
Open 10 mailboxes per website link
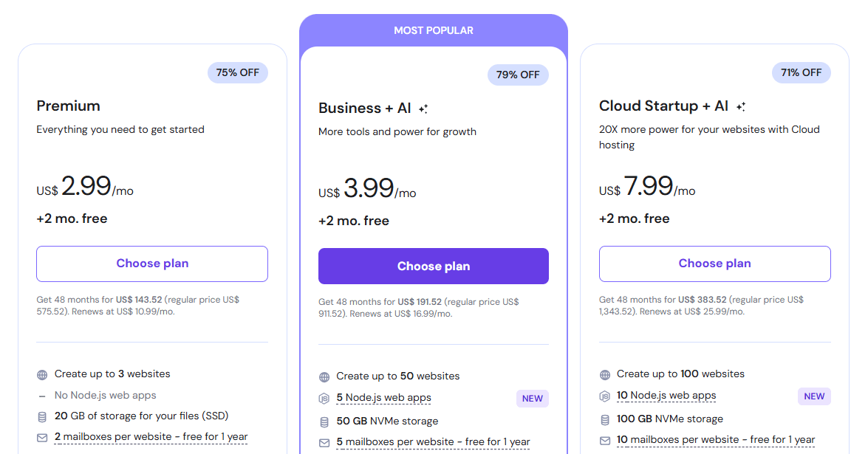click(x=716, y=440)
